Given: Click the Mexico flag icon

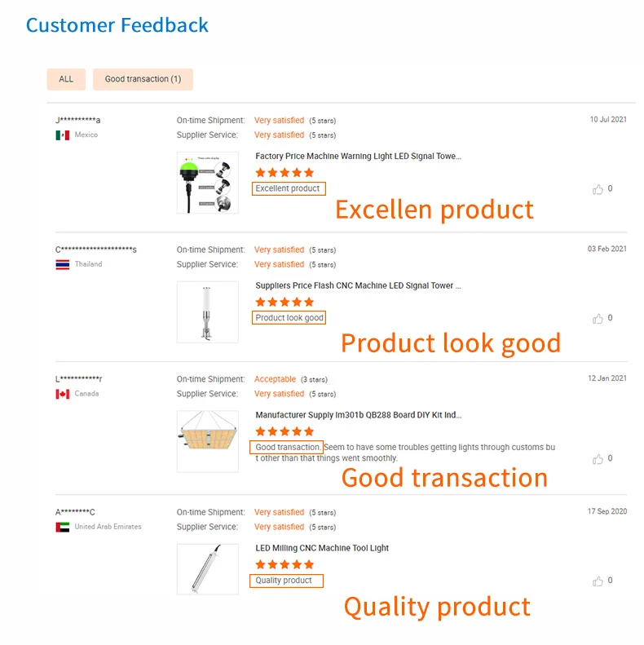Looking at the screenshot, I should [63, 135].
